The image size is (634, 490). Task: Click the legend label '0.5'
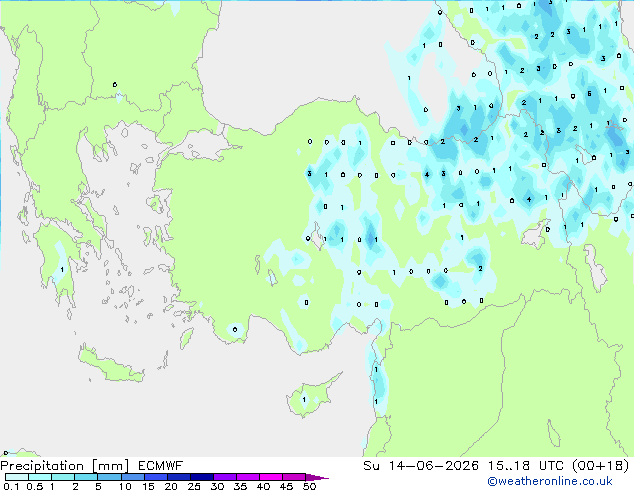(x=35, y=486)
